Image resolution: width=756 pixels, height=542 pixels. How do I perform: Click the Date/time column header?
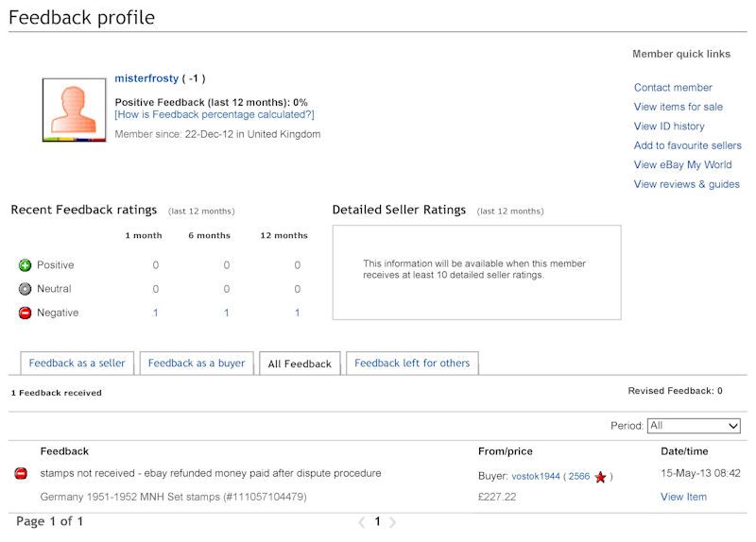click(684, 452)
